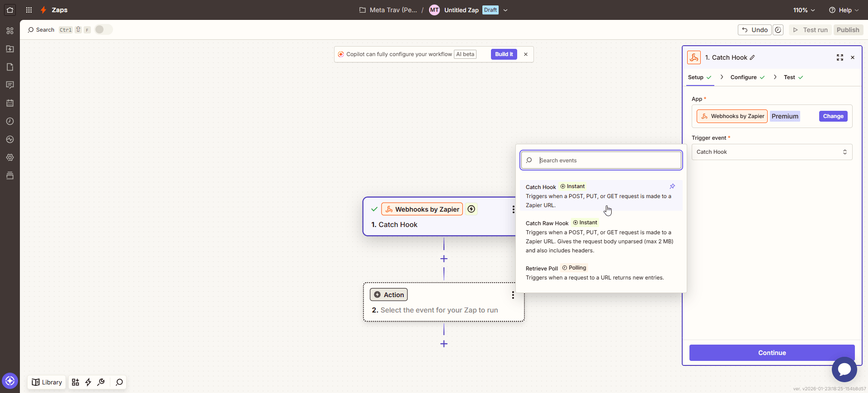Click the Draft status badge
This screenshot has height=393, width=868.
coord(490,10)
